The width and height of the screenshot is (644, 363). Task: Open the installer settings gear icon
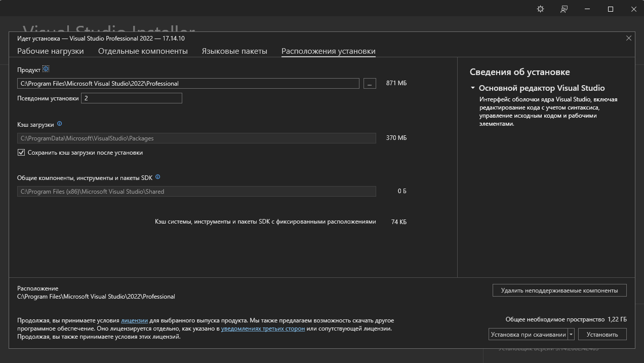[540, 9]
